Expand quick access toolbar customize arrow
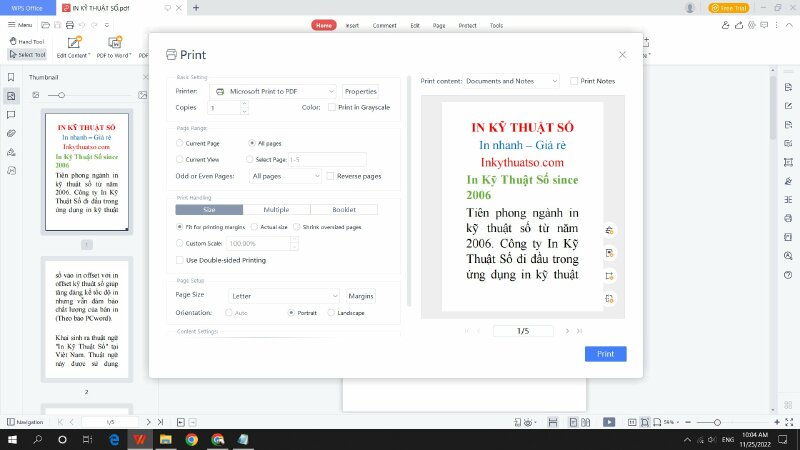This screenshot has height=450, width=800. [107, 24]
